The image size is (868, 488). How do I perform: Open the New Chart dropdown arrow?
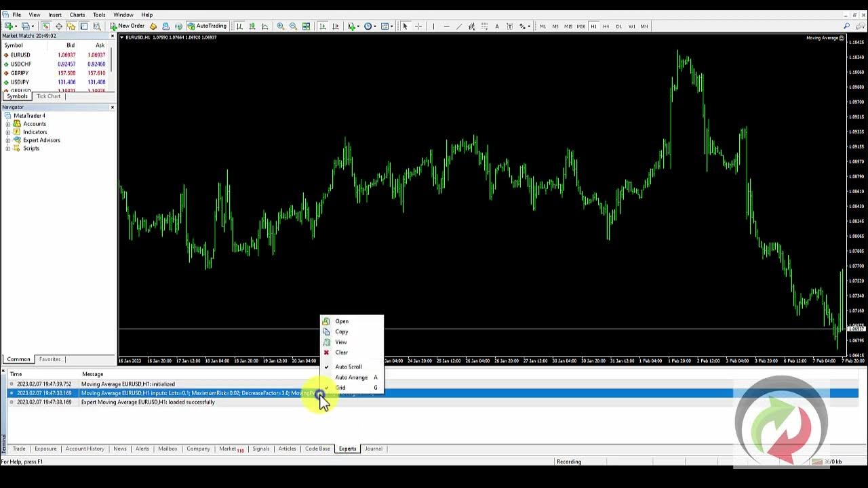16,26
